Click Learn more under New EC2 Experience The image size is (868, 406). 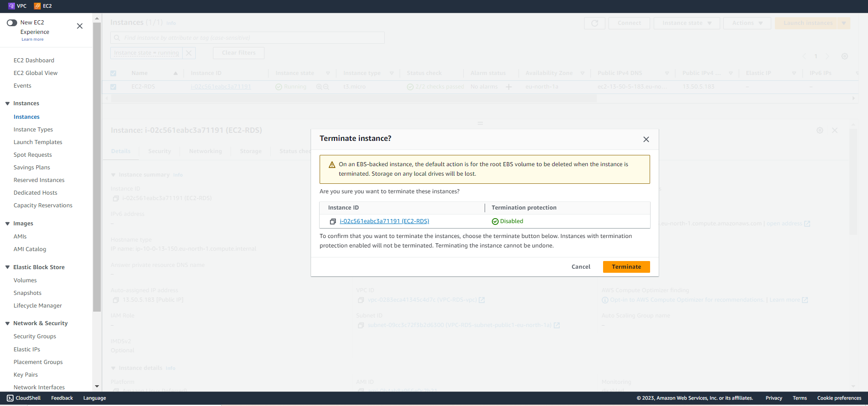33,39
